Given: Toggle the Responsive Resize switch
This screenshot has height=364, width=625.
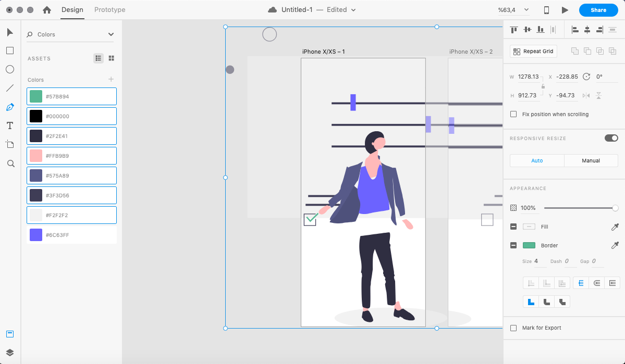Looking at the screenshot, I should pyautogui.click(x=611, y=138).
